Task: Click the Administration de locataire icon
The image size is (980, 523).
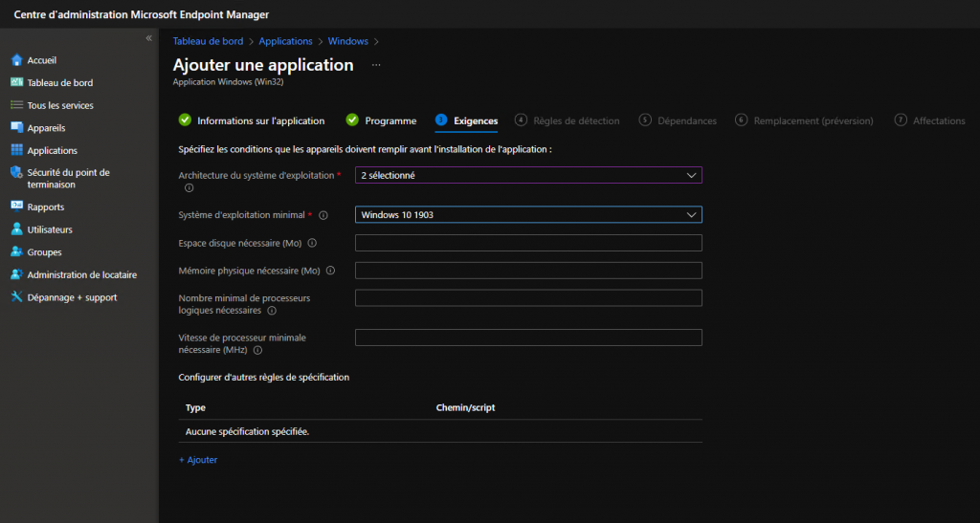Action: point(17,274)
